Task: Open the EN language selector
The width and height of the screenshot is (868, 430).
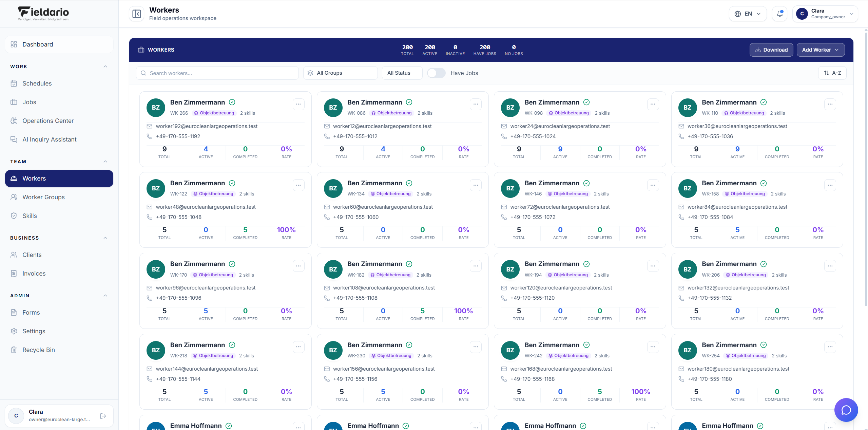Action: coord(748,14)
